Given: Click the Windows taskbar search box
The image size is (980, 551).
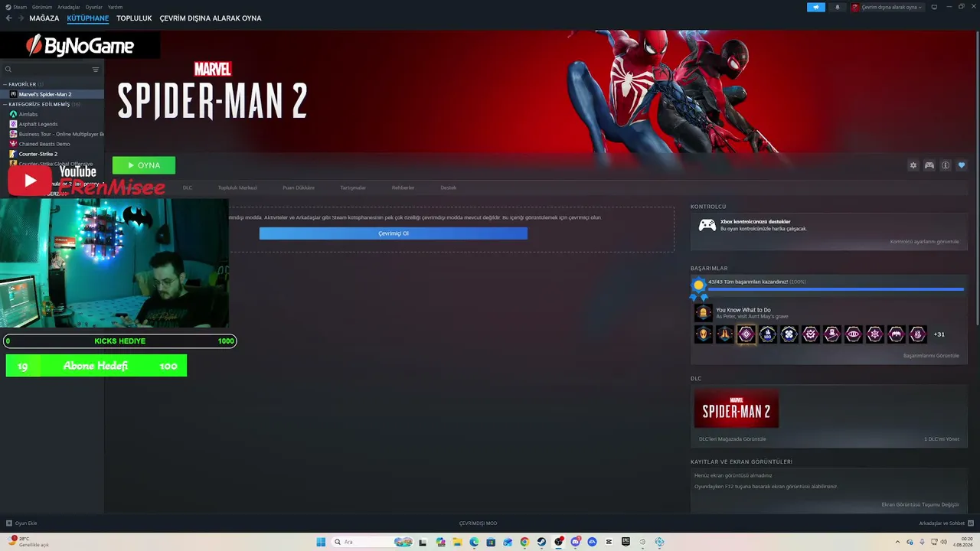Looking at the screenshot, I should coord(371,542).
